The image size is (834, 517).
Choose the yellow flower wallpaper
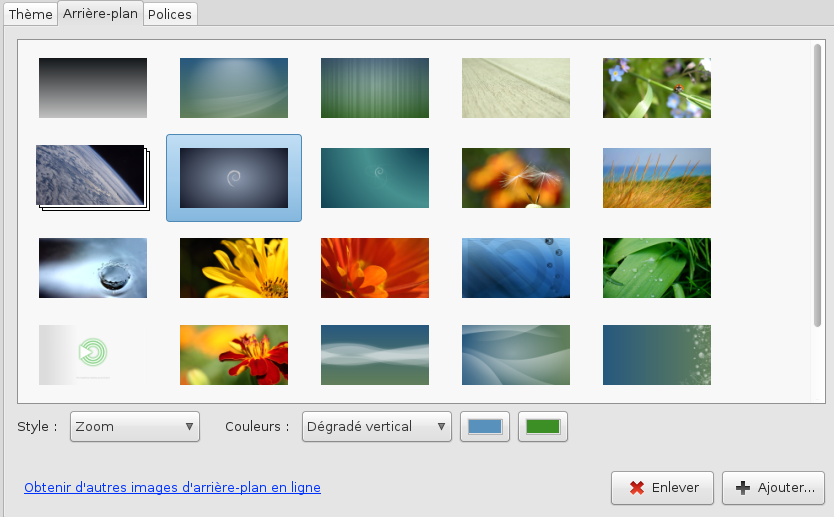pyautogui.click(x=233, y=268)
